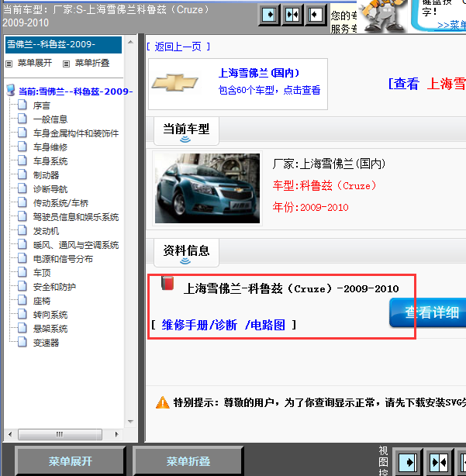The image size is (466, 476).
Task: Open 悬架系统 tree item
Action: 50,329
